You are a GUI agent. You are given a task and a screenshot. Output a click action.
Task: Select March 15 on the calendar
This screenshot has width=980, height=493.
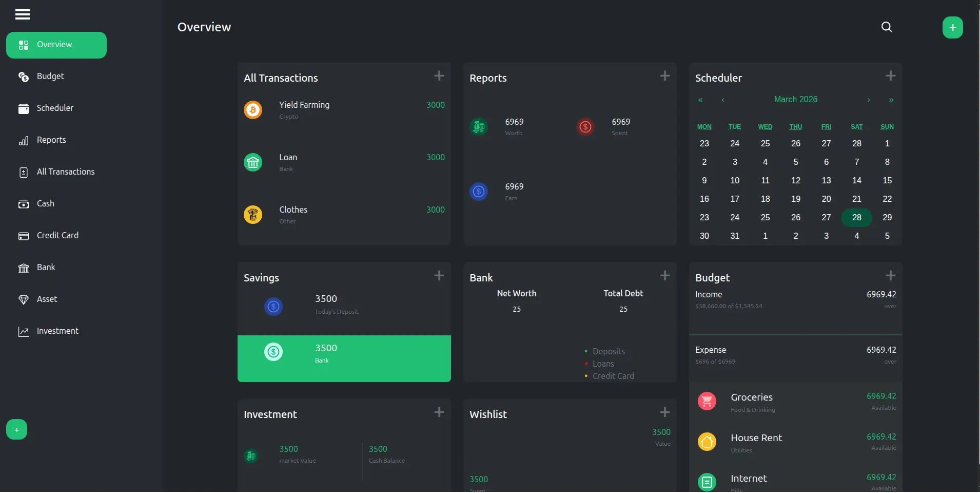tap(887, 180)
